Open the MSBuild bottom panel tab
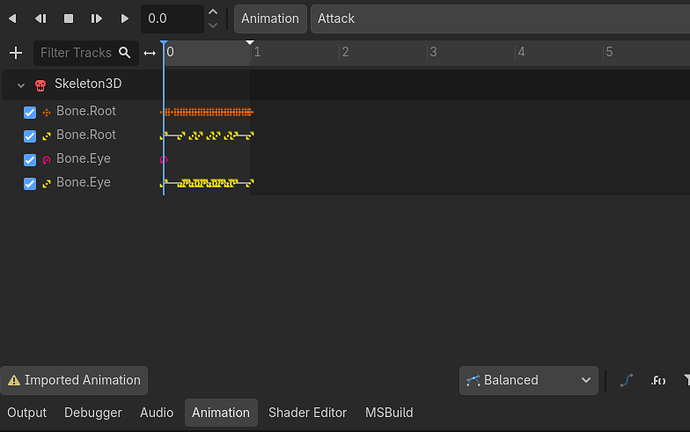690x432 pixels. pos(389,413)
